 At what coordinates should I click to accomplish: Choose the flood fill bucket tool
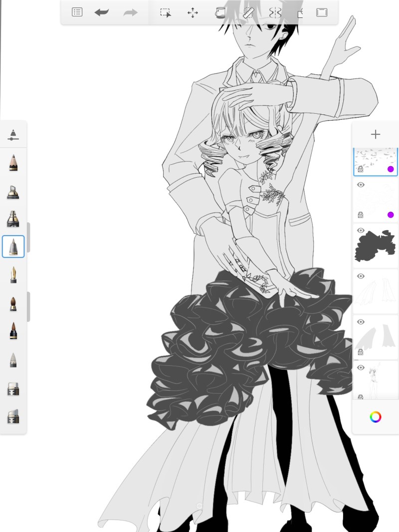[x=220, y=13]
